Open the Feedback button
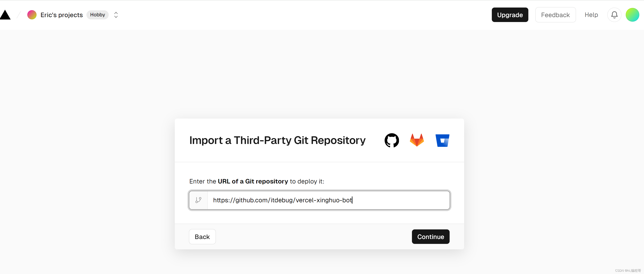This screenshot has height=274, width=644. pos(555,15)
